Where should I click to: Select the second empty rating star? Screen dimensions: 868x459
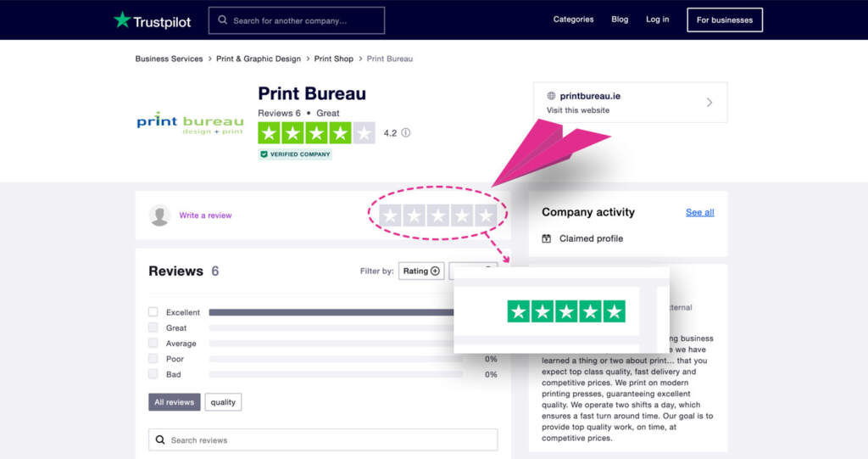coord(414,216)
